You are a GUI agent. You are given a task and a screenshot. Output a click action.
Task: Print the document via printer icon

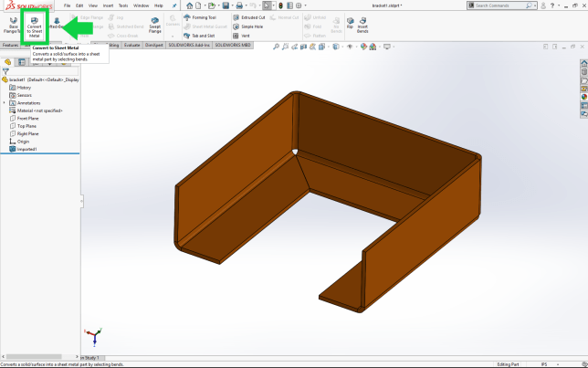coord(239,5)
